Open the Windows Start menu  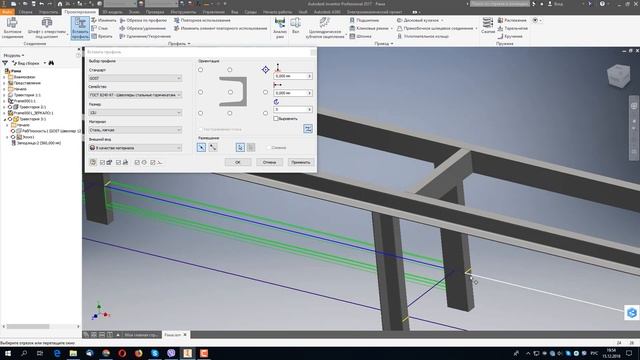(8, 353)
